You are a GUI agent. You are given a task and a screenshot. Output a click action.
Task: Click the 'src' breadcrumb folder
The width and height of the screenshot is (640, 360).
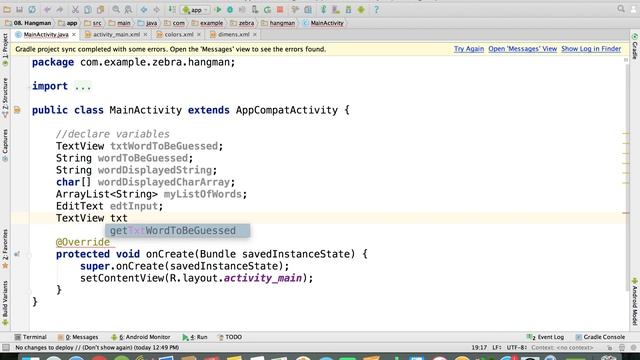[93, 23]
